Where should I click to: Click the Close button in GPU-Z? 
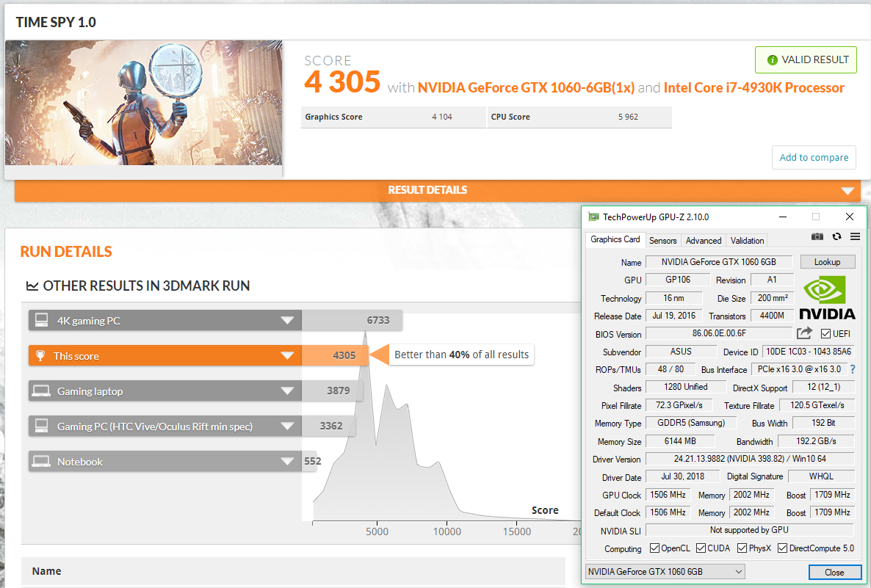[834, 572]
